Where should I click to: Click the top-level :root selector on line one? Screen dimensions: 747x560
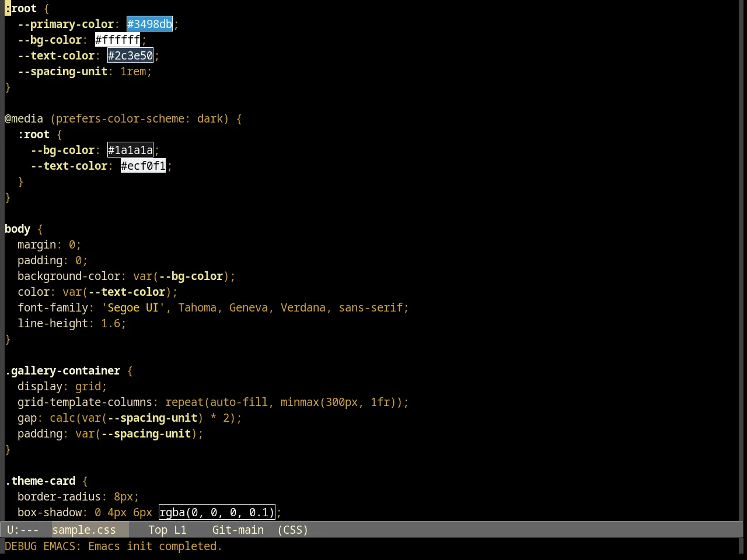(21, 8)
